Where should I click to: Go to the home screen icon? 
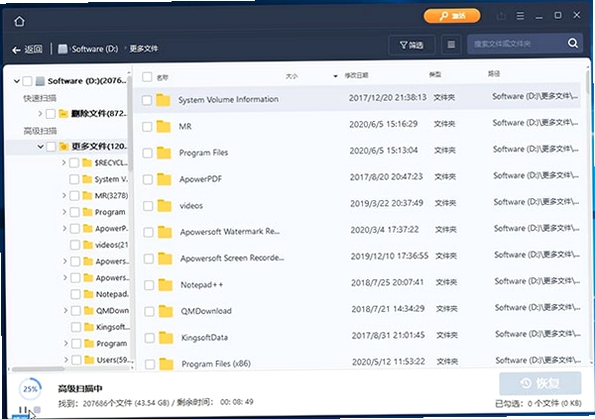tap(19, 22)
